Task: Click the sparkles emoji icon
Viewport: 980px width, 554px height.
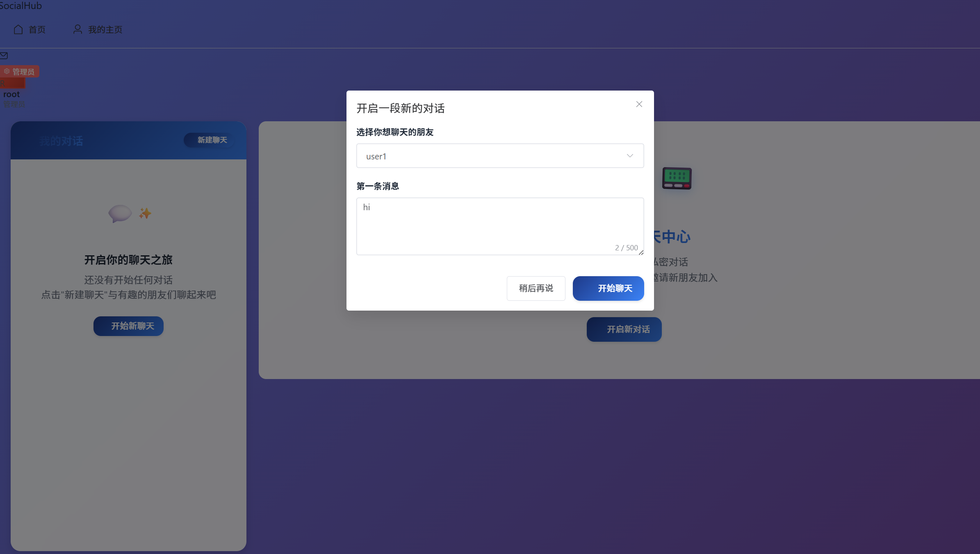Action: [145, 213]
